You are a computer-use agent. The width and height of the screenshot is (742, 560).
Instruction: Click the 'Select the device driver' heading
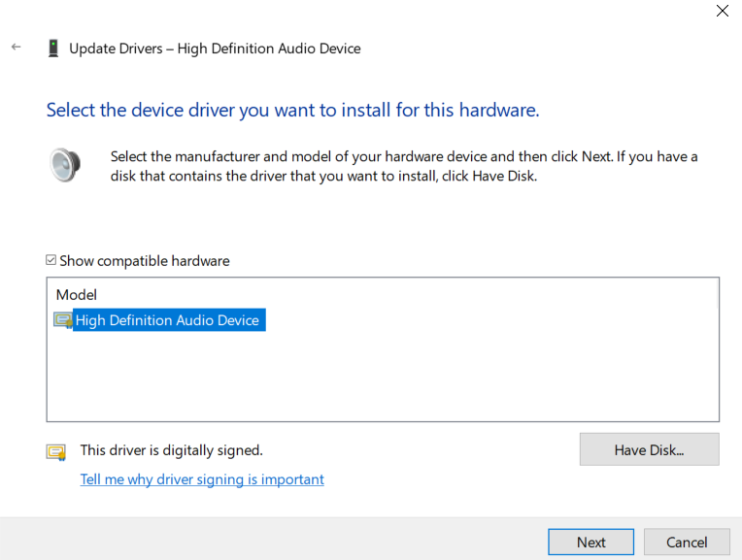pos(293,111)
